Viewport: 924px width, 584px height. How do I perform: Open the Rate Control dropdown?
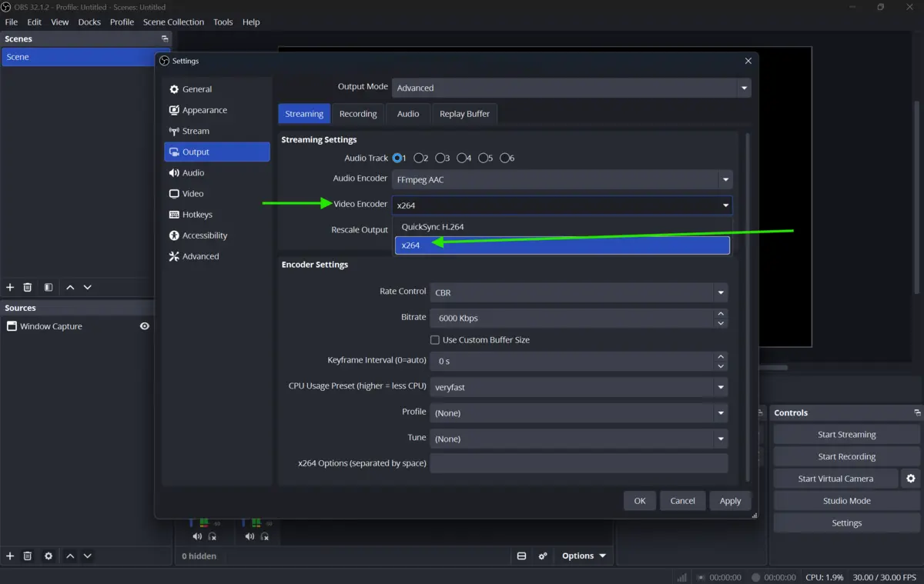(x=578, y=292)
